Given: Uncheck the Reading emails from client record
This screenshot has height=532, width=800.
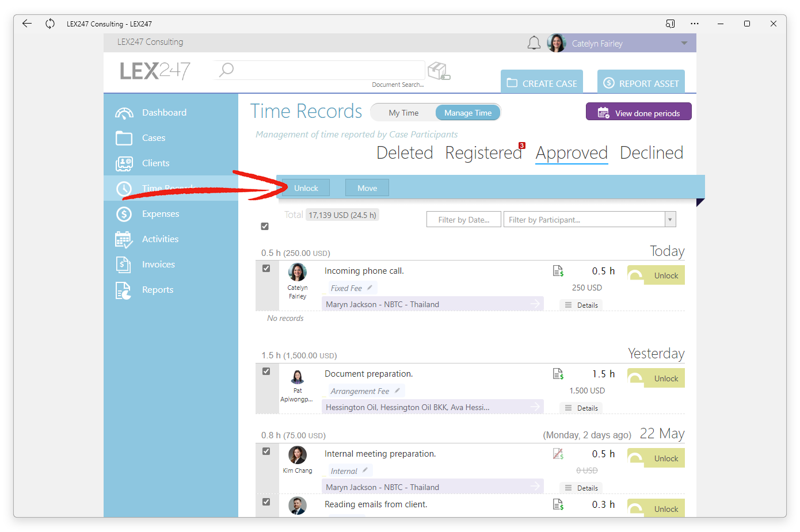Looking at the screenshot, I should click(x=266, y=502).
